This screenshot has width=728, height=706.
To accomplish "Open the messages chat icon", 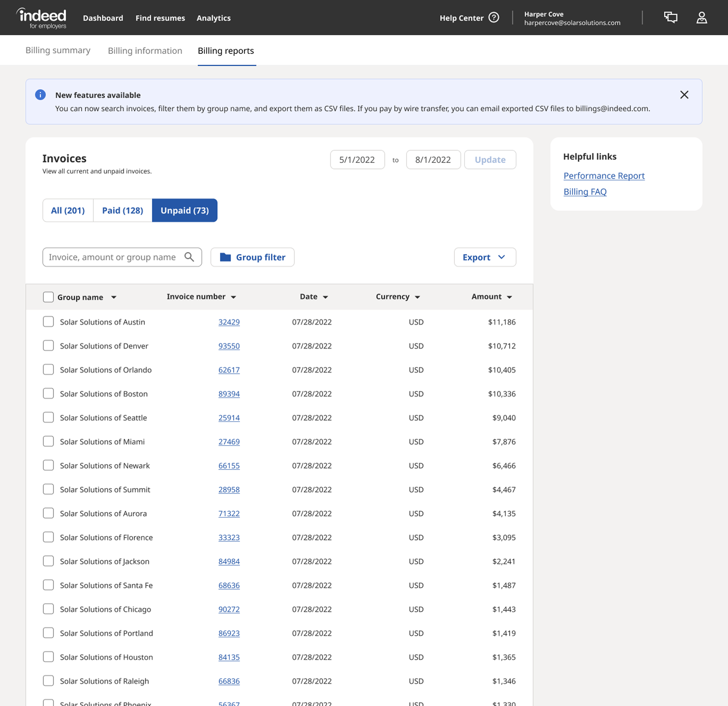I will 671,17.
